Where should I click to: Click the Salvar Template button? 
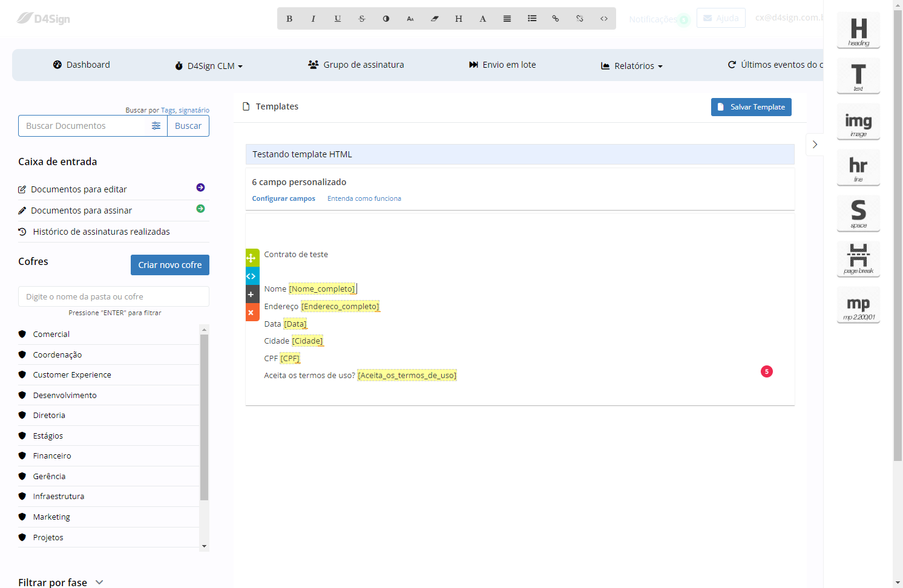(751, 107)
